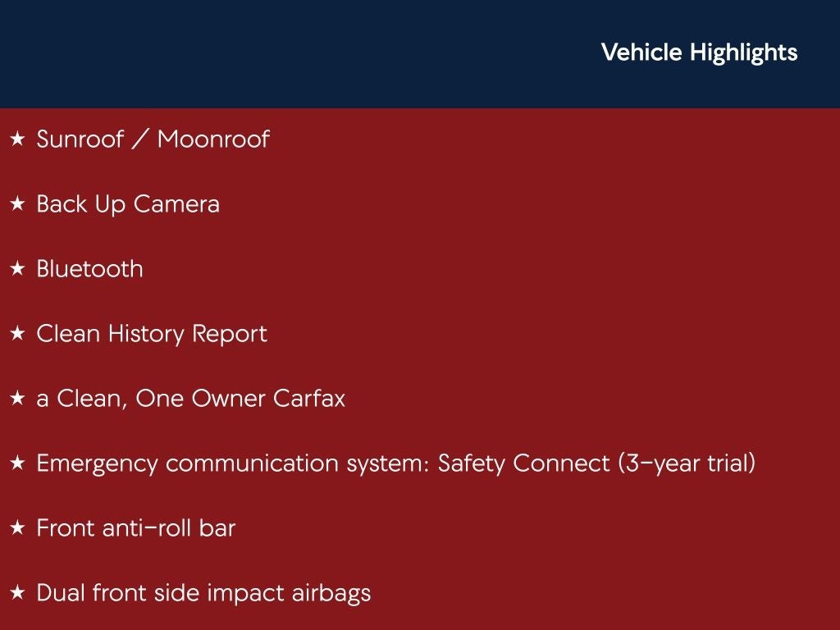
Task: Tap the star beside Dual front side airbags
Action: pyautogui.click(x=17, y=593)
